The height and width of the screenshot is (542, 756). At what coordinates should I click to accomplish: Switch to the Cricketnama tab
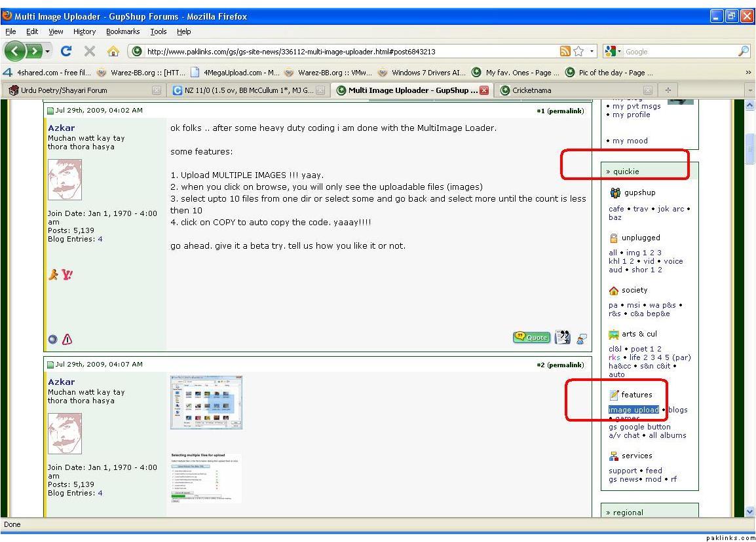point(531,90)
